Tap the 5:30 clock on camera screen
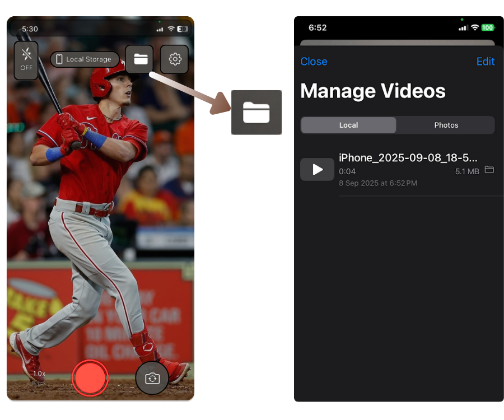This screenshot has width=504, height=420. tap(30, 29)
